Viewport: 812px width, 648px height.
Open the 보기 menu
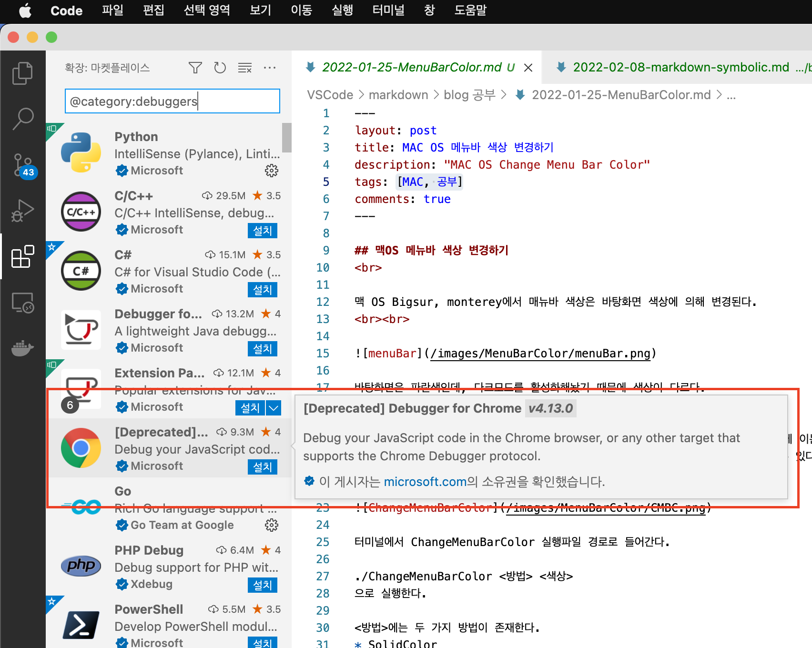[x=260, y=10]
